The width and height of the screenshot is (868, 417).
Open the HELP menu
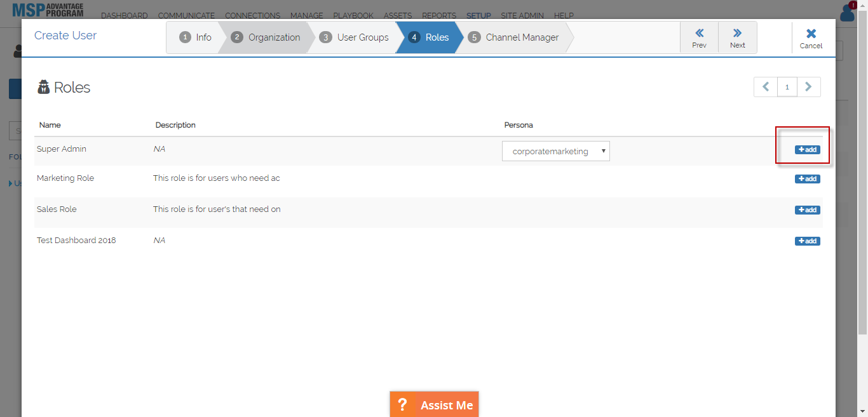(564, 16)
